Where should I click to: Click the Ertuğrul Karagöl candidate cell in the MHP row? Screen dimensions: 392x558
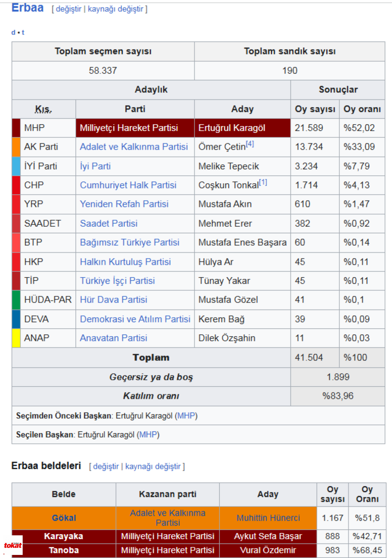coord(242,128)
